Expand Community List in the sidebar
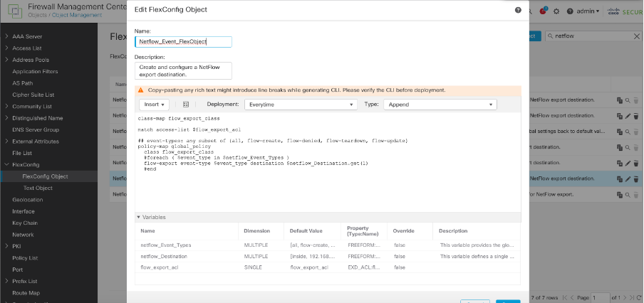Viewport: 644px width, 303px height. (7, 107)
